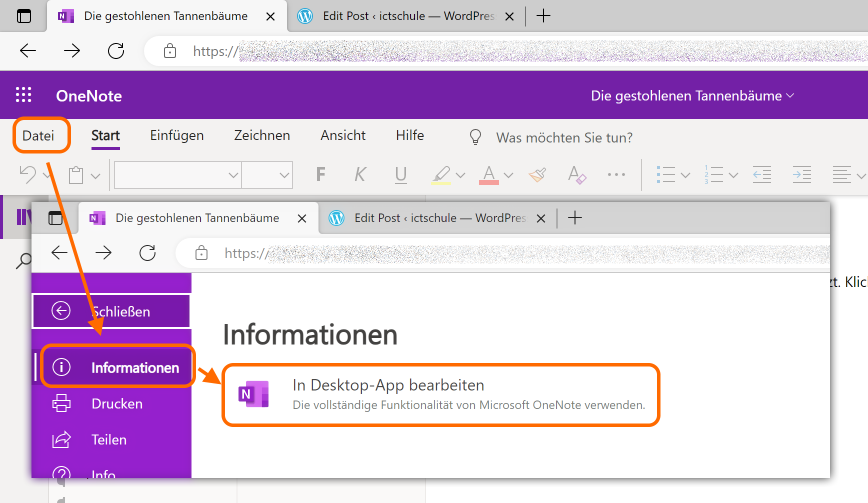Click the 'Was möchten Sie tun?' search field
868x503 pixels.
564,137
